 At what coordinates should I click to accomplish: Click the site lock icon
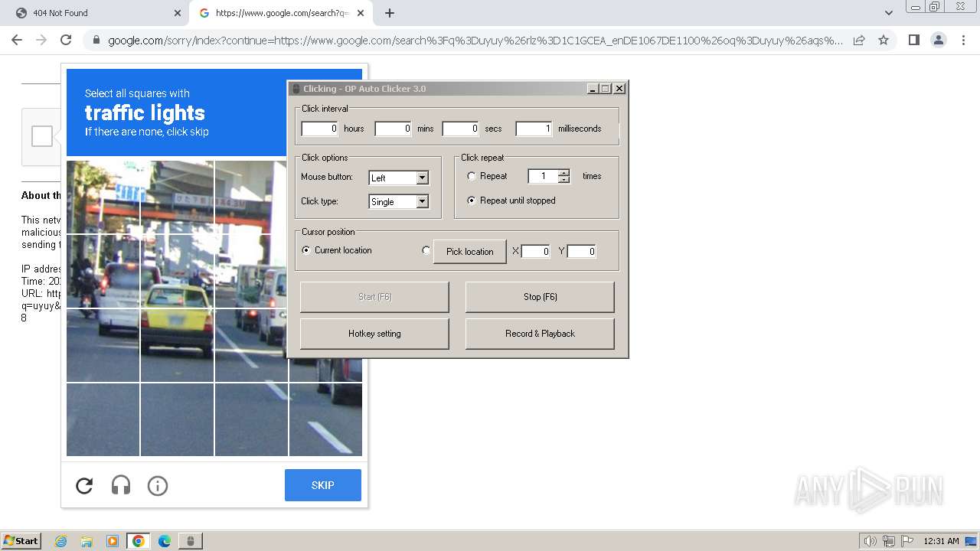pyautogui.click(x=96, y=41)
